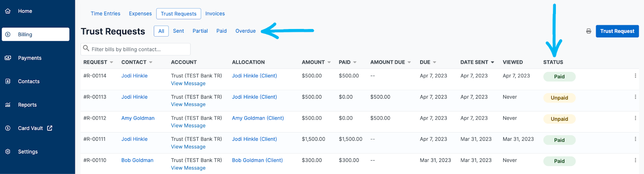The image size is (644, 174).
Task: Open the three-dot menu for request #R-00114
Action: [x=635, y=76]
